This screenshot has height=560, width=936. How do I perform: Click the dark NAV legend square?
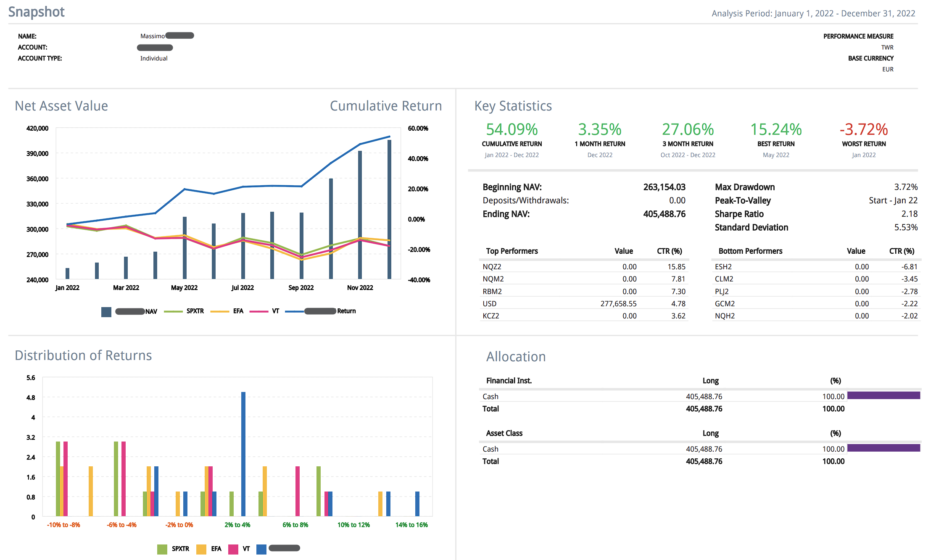(106, 312)
